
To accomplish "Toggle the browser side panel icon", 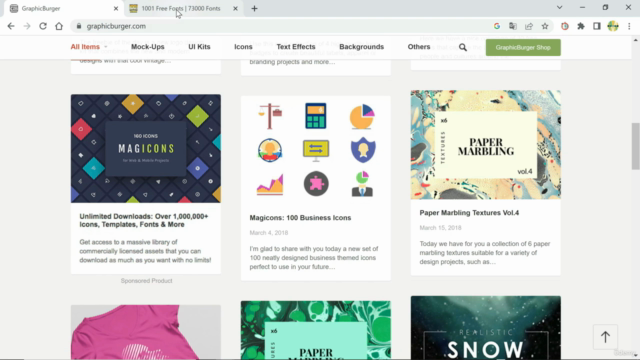I will coord(597,26).
